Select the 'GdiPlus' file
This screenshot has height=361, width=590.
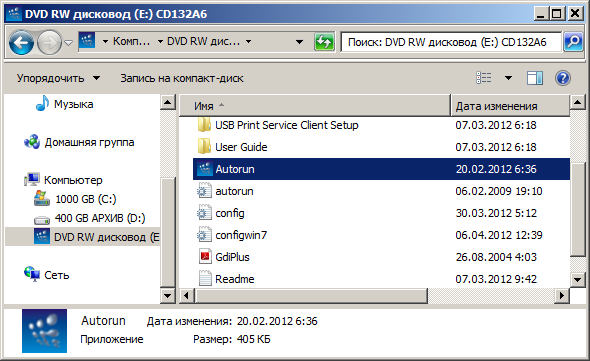tap(232, 257)
